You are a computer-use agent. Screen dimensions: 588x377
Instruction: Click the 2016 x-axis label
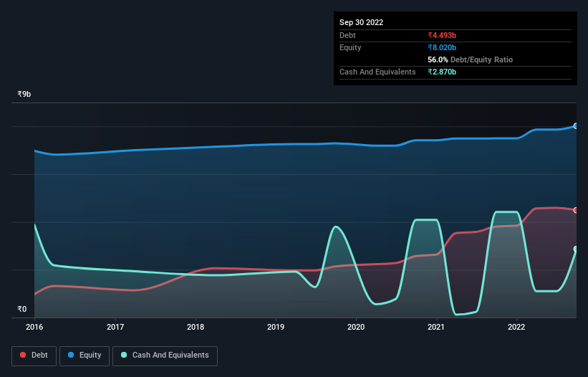tap(34, 327)
